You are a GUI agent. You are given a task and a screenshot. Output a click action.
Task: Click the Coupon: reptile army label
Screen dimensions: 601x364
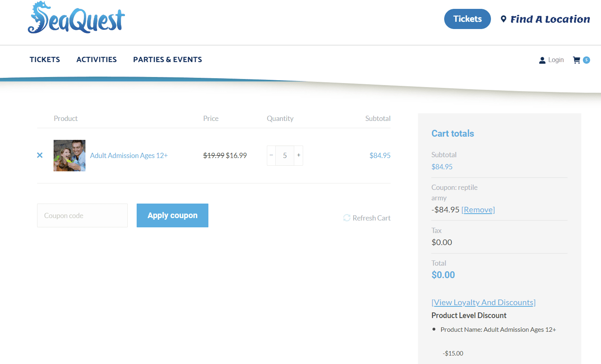(x=454, y=193)
